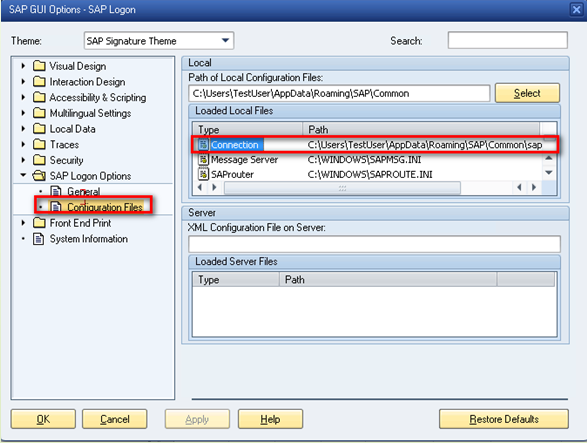Click the rightmost scroll-right arrow in local files list
Viewport: 587px width, 443px height.
coord(534,187)
